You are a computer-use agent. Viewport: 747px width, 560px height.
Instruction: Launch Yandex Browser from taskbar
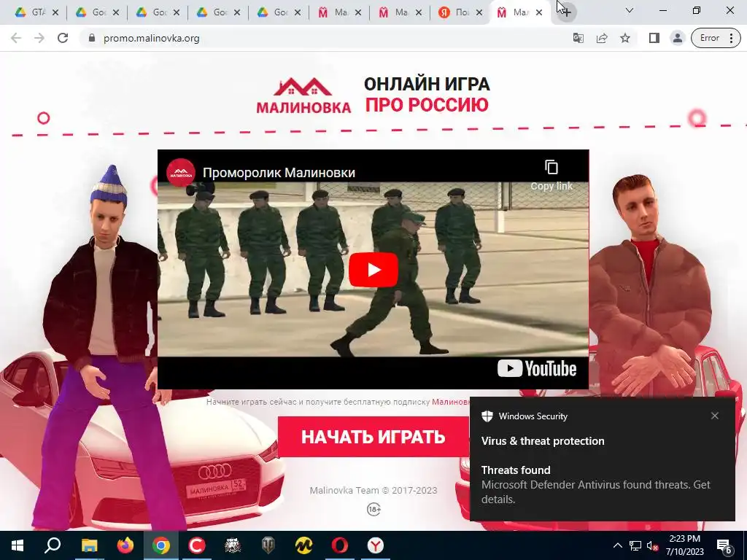376,545
